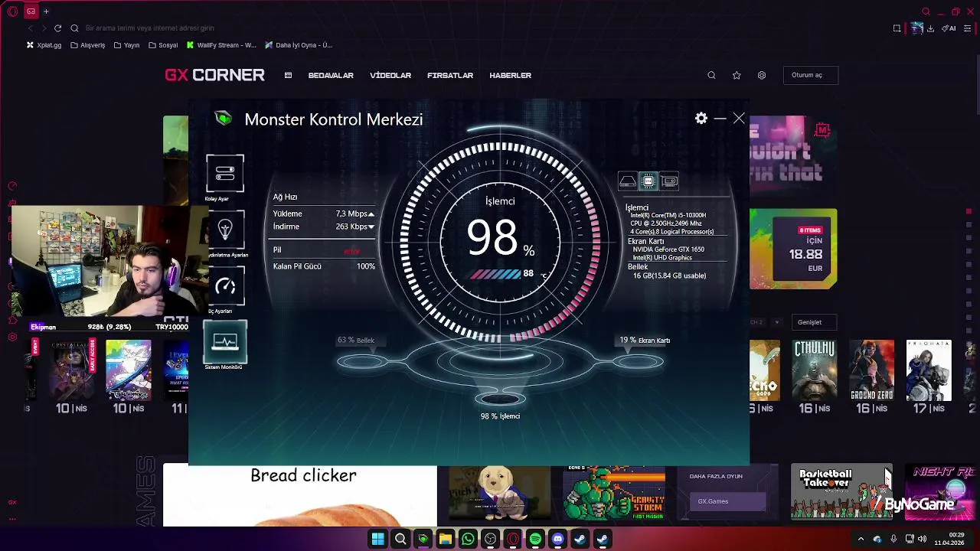This screenshot has width=980, height=551.
Task: Open the HABERLER menu item
Action: pyautogui.click(x=510, y=75)
